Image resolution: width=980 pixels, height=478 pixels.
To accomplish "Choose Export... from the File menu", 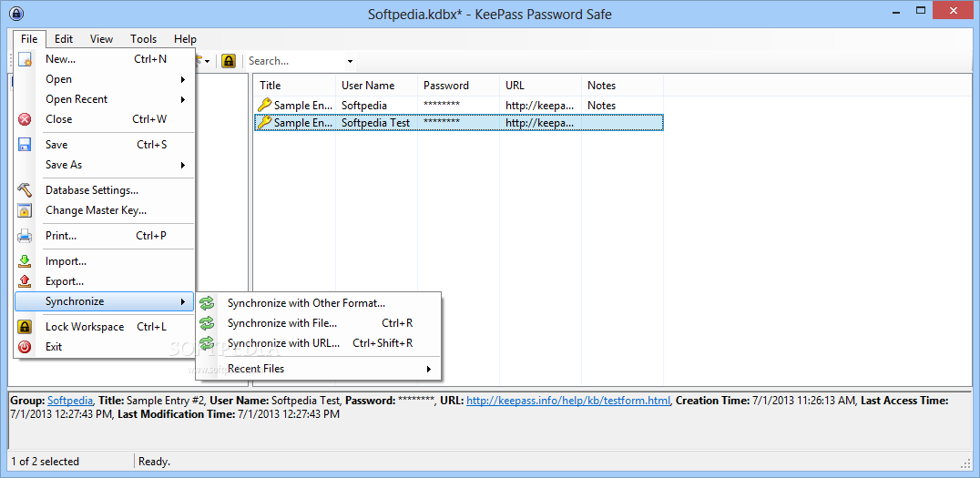I will coord(105,282).
